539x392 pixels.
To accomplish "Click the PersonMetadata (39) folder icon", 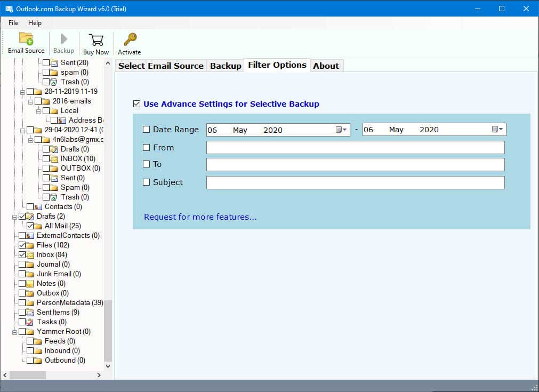I will click(30, 303).
